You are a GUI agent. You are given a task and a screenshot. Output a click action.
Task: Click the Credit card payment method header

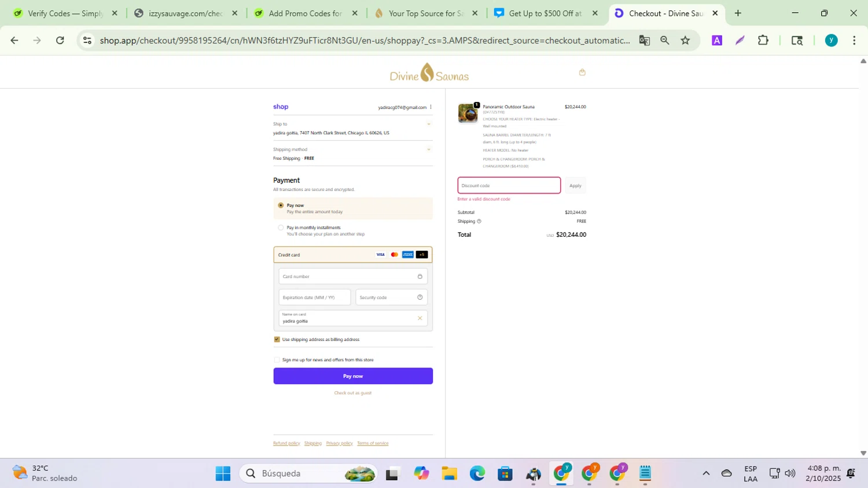[x=353, y=255]
